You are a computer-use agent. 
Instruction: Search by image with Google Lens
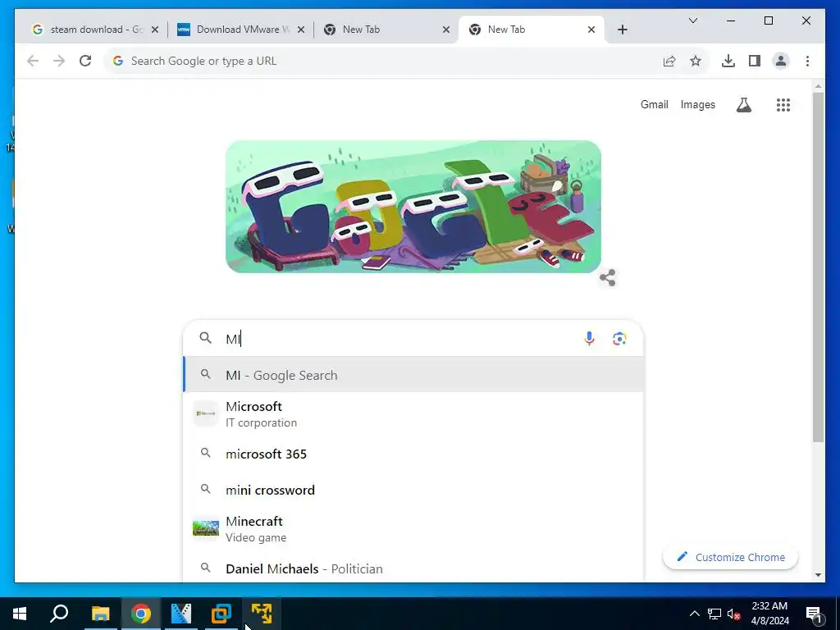click(619, 339)
